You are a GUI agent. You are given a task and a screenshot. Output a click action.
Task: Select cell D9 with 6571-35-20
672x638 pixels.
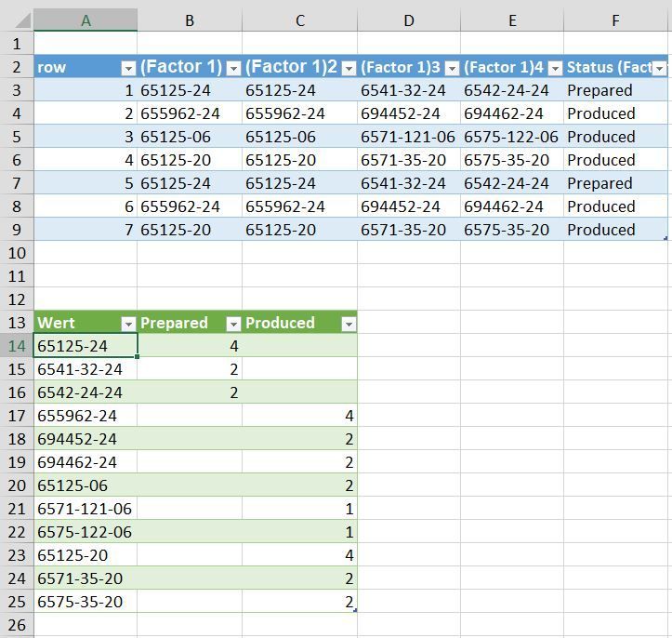coord(409,230)
